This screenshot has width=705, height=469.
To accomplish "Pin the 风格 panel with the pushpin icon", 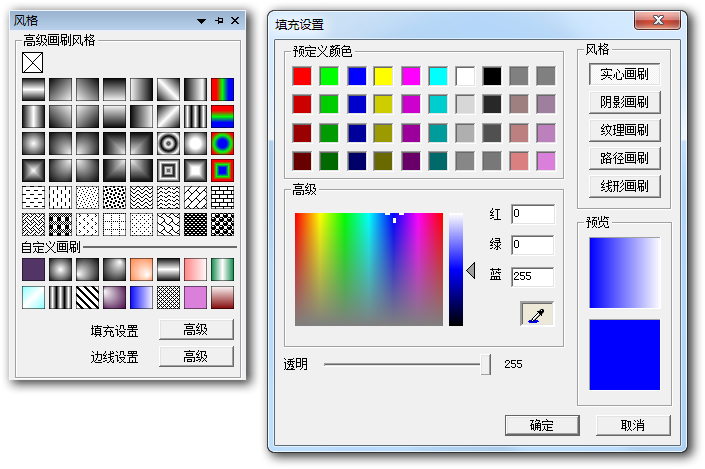I will coord(219,20).
